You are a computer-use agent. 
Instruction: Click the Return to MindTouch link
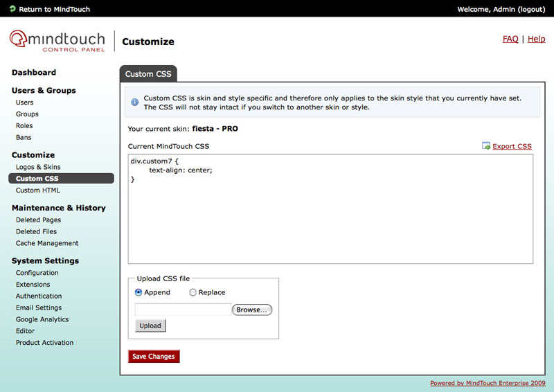55,9
